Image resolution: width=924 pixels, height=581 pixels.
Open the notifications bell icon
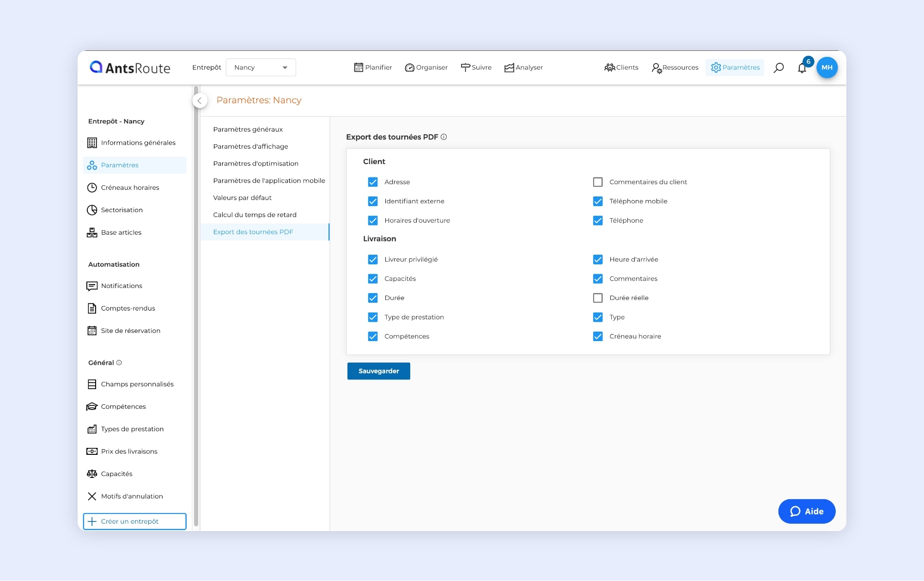pyautogui.click(x=802, y=68)
